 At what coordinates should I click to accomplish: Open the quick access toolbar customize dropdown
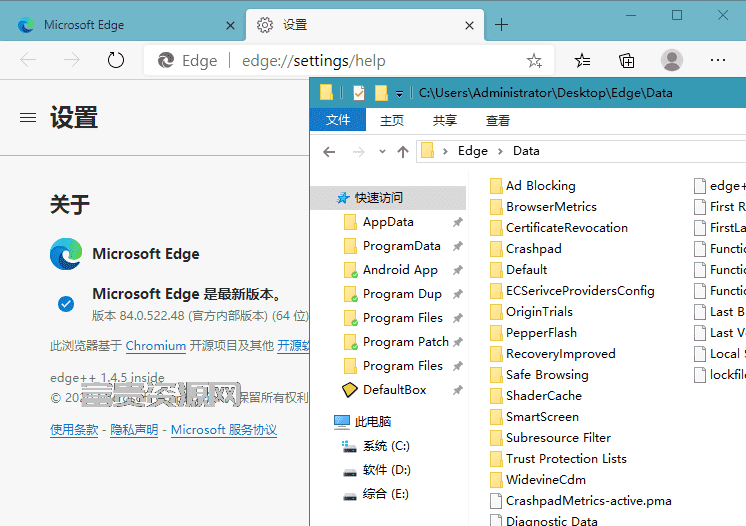tap(400, 94)
